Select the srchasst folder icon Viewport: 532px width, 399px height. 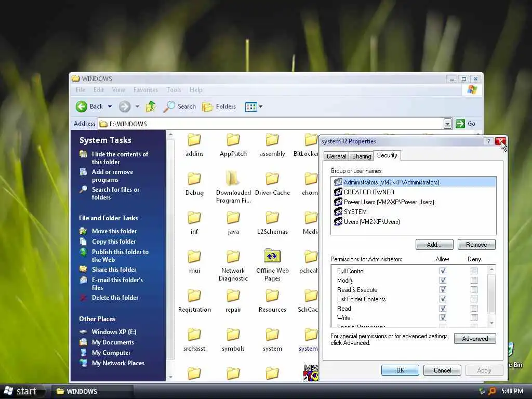[x=194, y=335]
